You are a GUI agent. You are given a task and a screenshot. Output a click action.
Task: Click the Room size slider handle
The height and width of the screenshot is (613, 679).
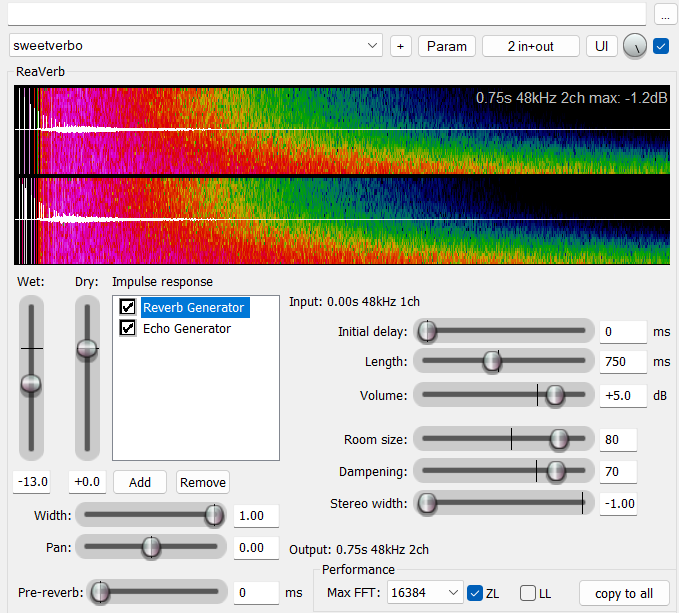559,439
